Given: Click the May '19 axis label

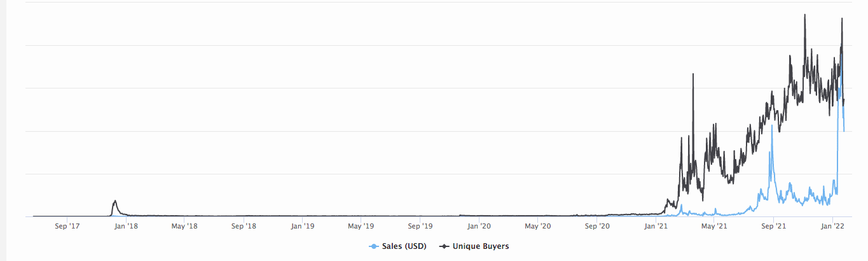Looking at the screenshot, I should pos(361,225).
